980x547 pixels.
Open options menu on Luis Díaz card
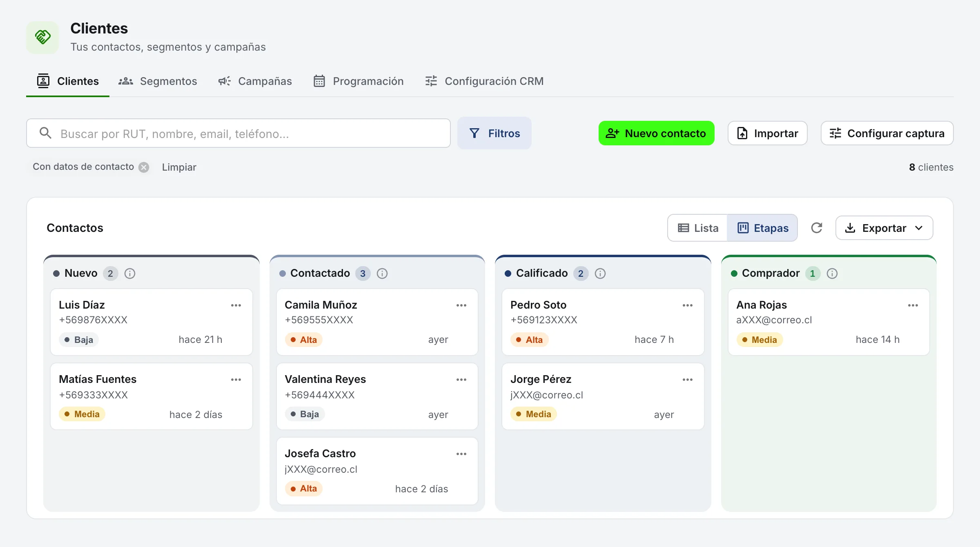236,305
